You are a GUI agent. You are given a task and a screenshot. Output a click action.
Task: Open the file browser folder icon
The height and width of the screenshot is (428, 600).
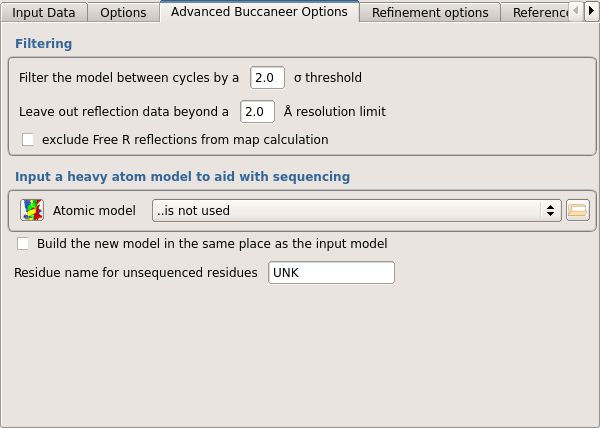[577, 210]
